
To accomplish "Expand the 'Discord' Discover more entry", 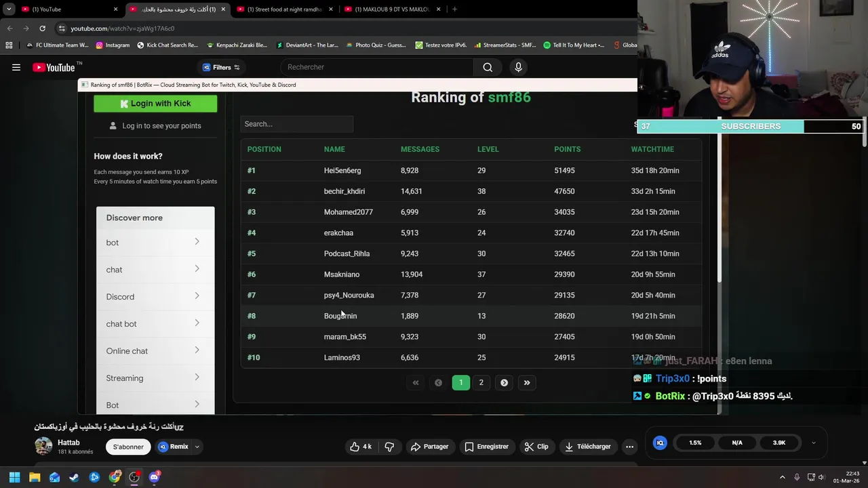I will pyautogui.click(x=155, y=296).
